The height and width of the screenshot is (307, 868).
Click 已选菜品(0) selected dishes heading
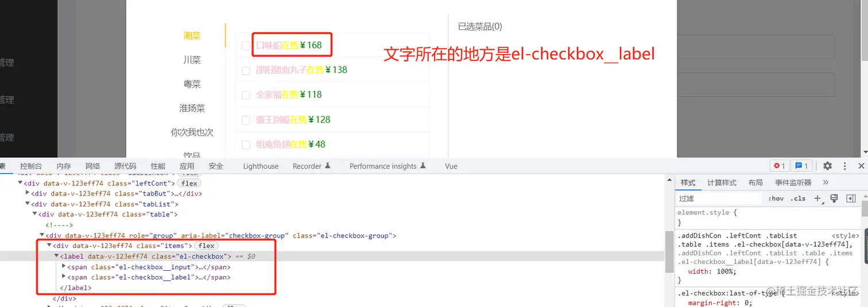(x=480, y=26)
